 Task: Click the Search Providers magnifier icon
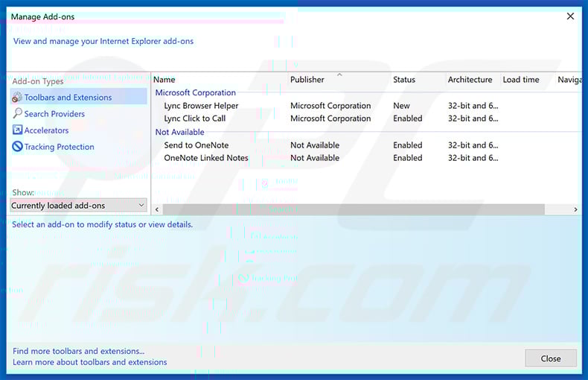point(17,113)
